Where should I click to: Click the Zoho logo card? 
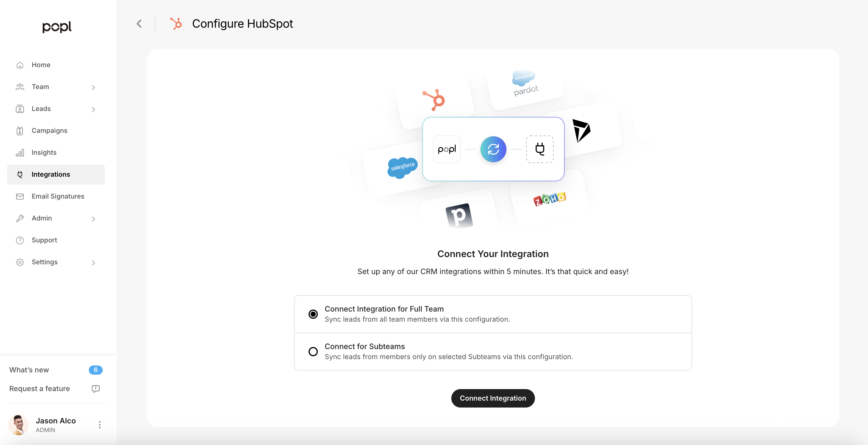(x=550, y=199)
